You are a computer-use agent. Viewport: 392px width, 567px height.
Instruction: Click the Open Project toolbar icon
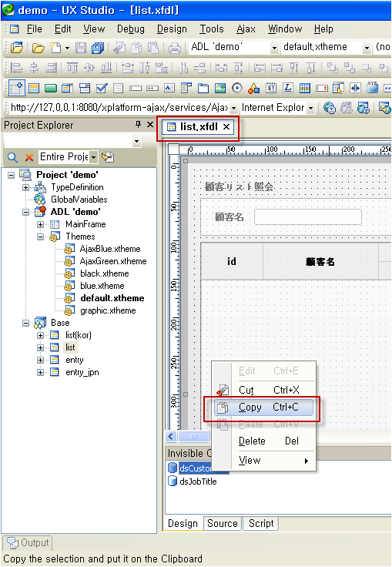pyautogui.click(x=17, y=47)
